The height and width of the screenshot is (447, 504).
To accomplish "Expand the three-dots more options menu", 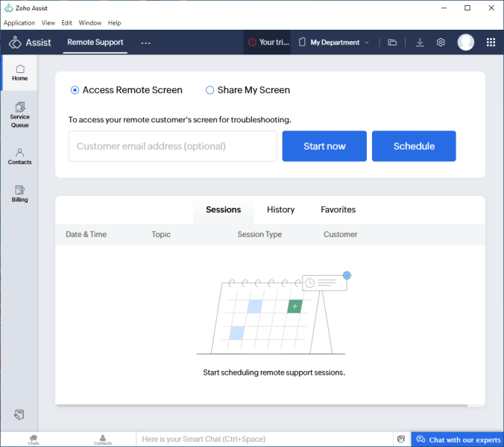I will click(145, 42).
